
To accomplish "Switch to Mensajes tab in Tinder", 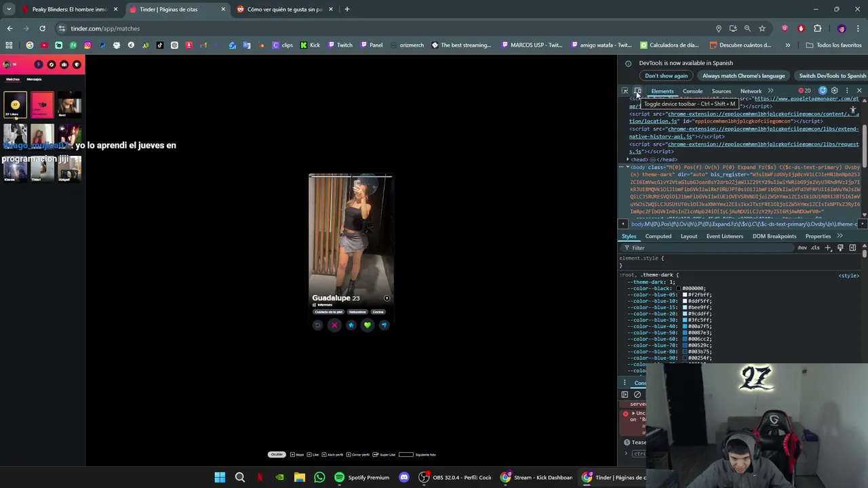I will (x=34, y=79).
